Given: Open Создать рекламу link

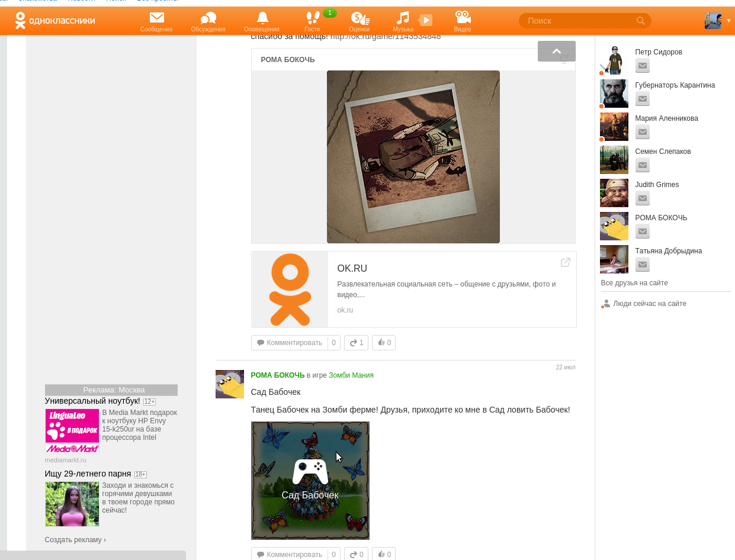Looking at the screenshot, I should pos(75,540).
